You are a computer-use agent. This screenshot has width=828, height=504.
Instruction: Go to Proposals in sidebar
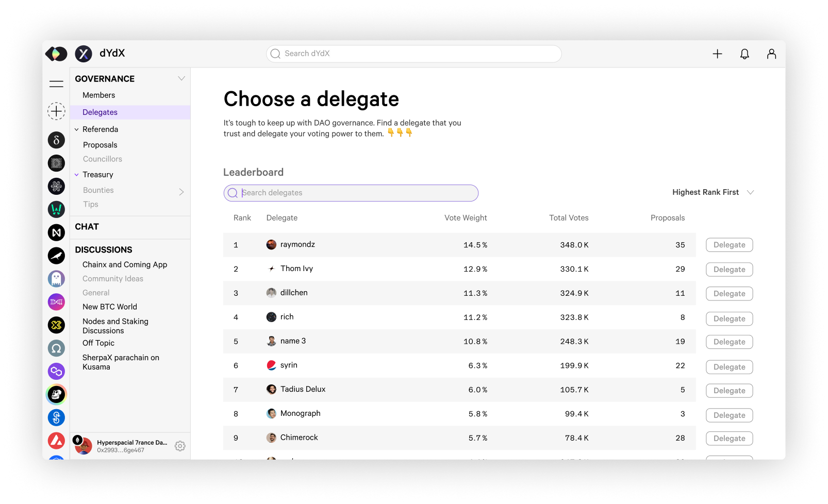coord(100,145)
